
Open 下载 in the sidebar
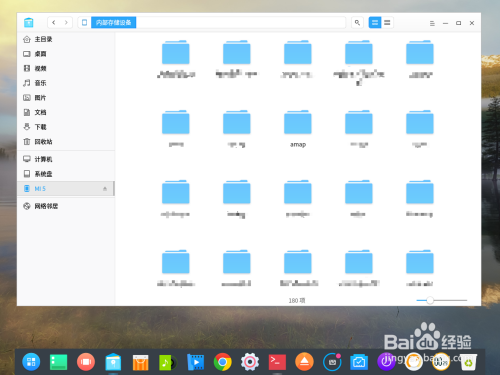[x=66, y=127]
